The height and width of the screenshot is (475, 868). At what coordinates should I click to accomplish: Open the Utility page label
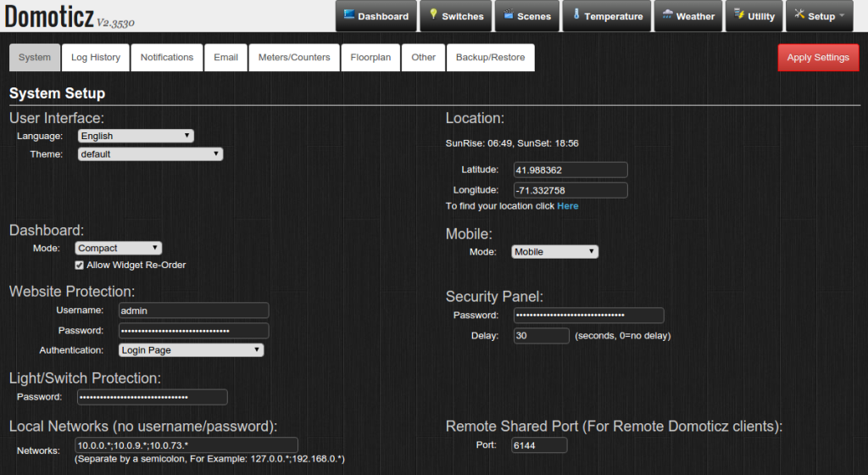click(x=761, y=17)
